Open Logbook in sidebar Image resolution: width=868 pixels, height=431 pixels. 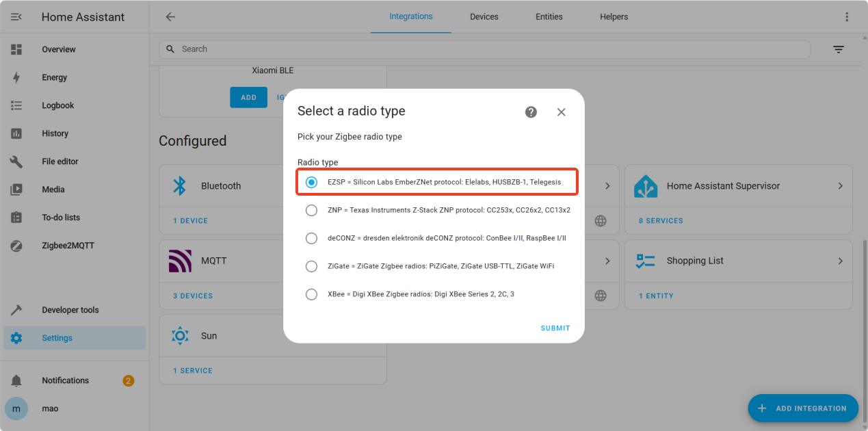click(x=75, y=105)
